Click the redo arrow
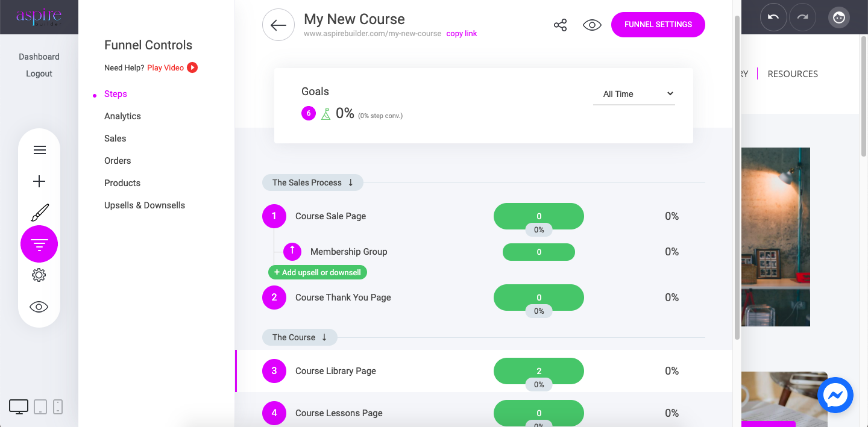868x427 pixels. [x=802, y=17]
